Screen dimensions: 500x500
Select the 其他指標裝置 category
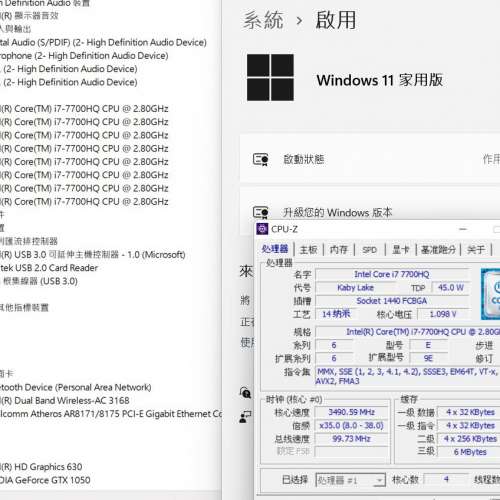[24, 307]
